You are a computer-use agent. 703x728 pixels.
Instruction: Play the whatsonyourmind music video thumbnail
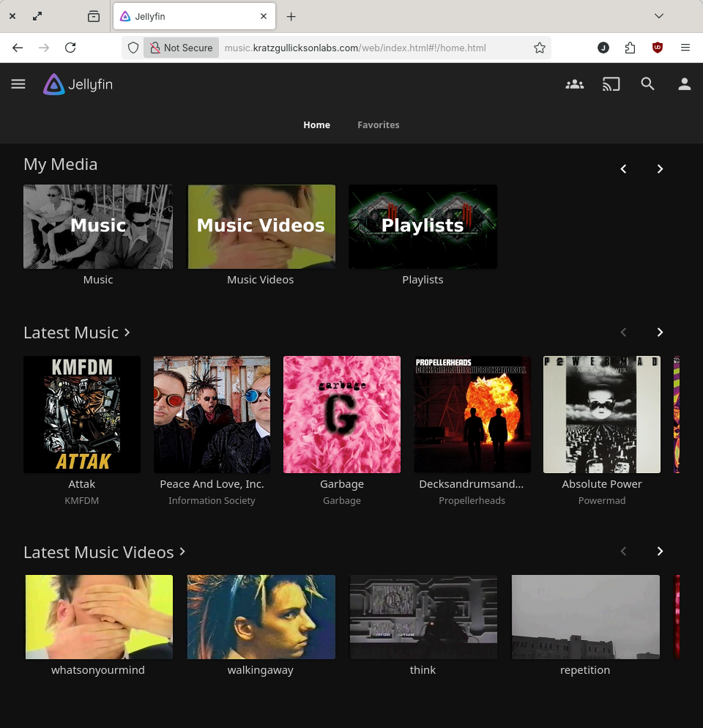point(98,617)
